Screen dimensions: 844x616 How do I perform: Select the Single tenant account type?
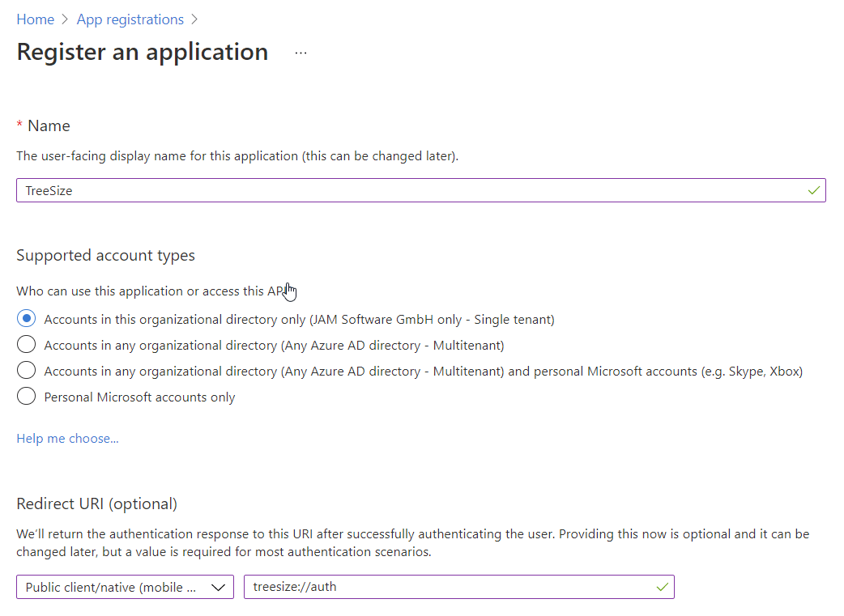pyautogui.click(x=25, y=318)
